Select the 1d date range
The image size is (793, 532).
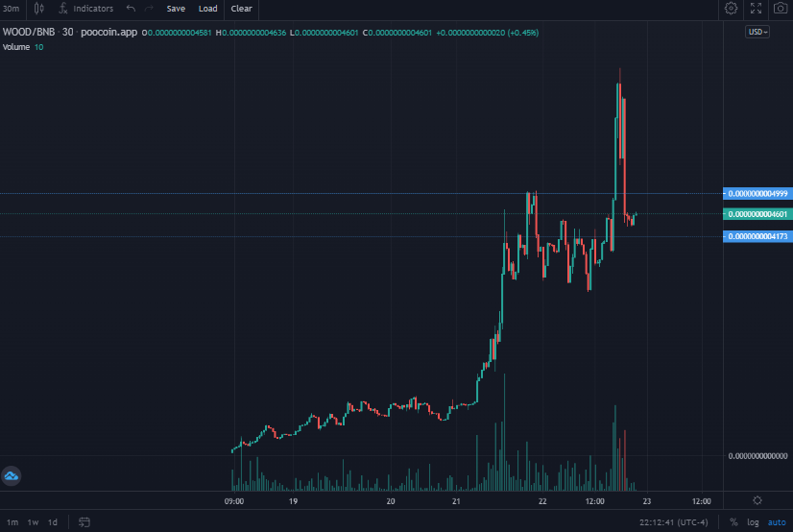point(53,522)
